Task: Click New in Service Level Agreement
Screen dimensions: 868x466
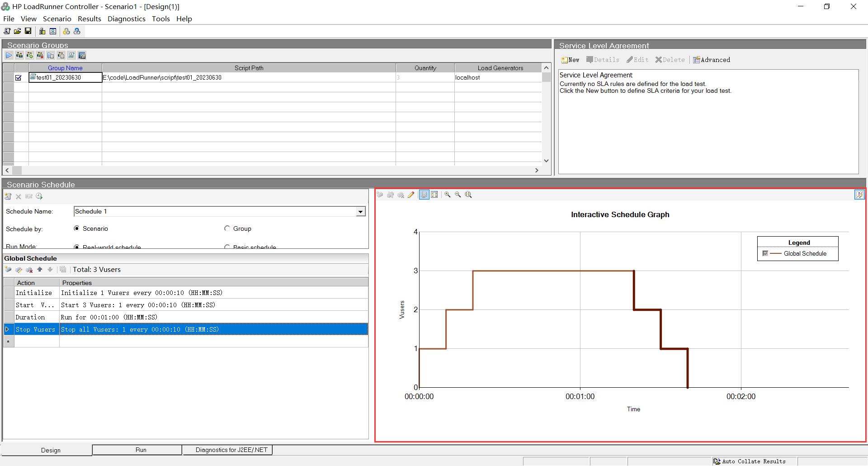Action: coord(570,60)
